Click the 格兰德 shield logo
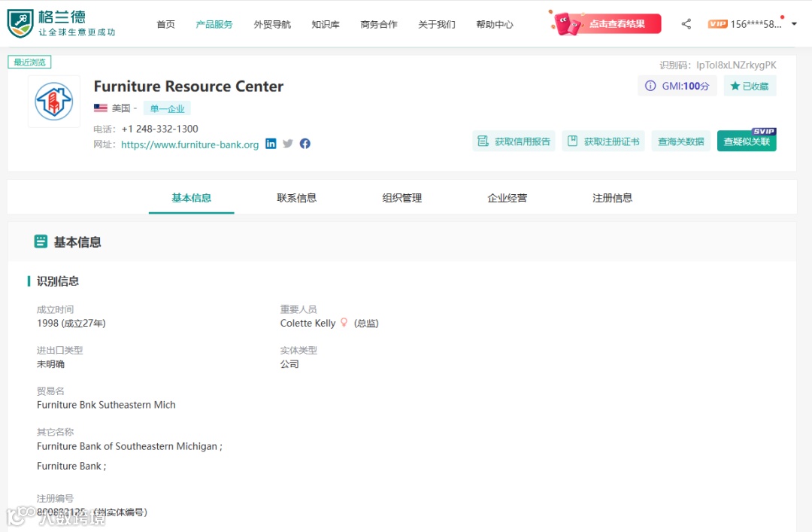 coord(21,23)
